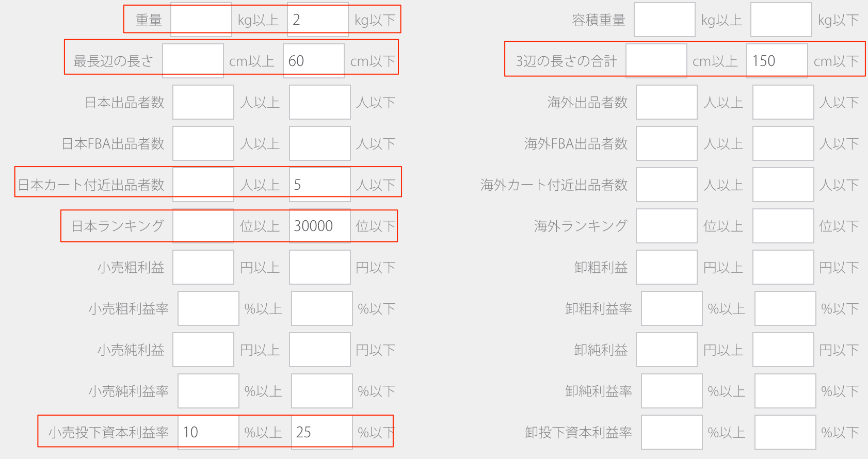The width and height of the screenshot is (868, 459).
Task: Click the 卸純利益 円以上 field
Action: [666, 350]
